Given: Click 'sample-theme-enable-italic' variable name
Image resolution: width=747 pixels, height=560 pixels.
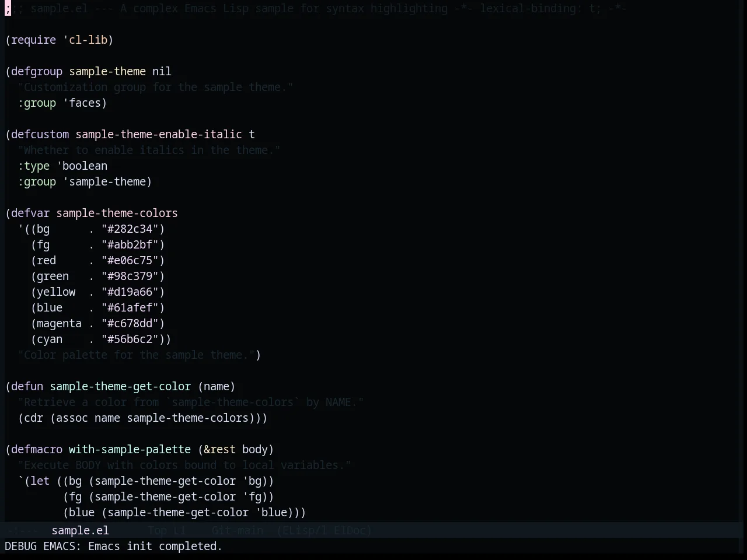Looking at the screenshot, I should tap(159, 134).
